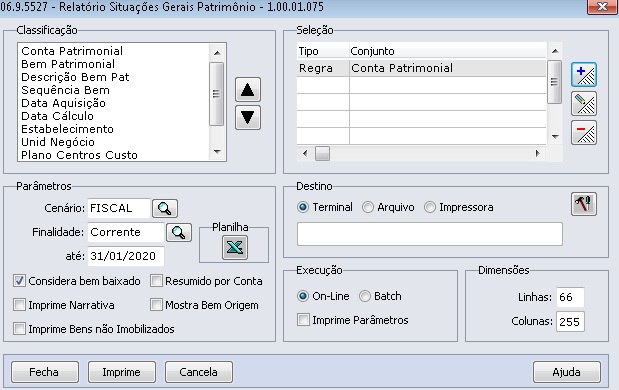
Task: Select Data Aquisição item
Action: (64, 103)
